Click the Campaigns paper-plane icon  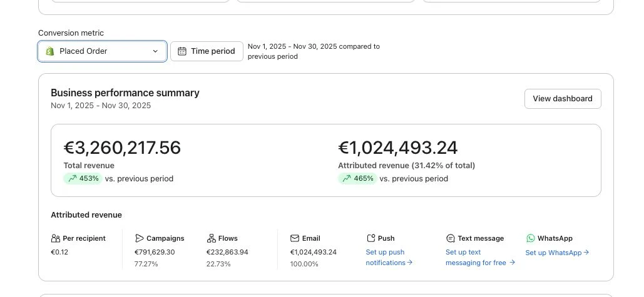pos(139,238)
